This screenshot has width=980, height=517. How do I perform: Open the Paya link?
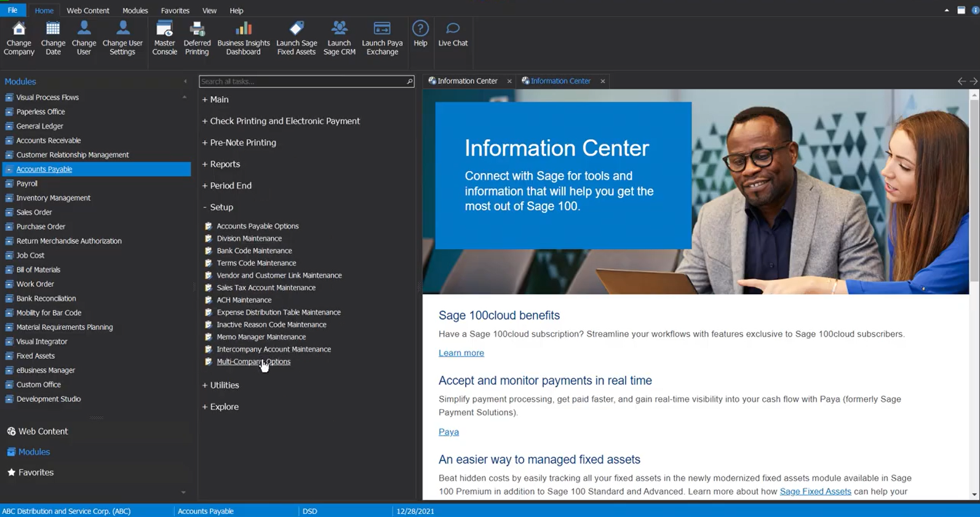coord(448,431)
